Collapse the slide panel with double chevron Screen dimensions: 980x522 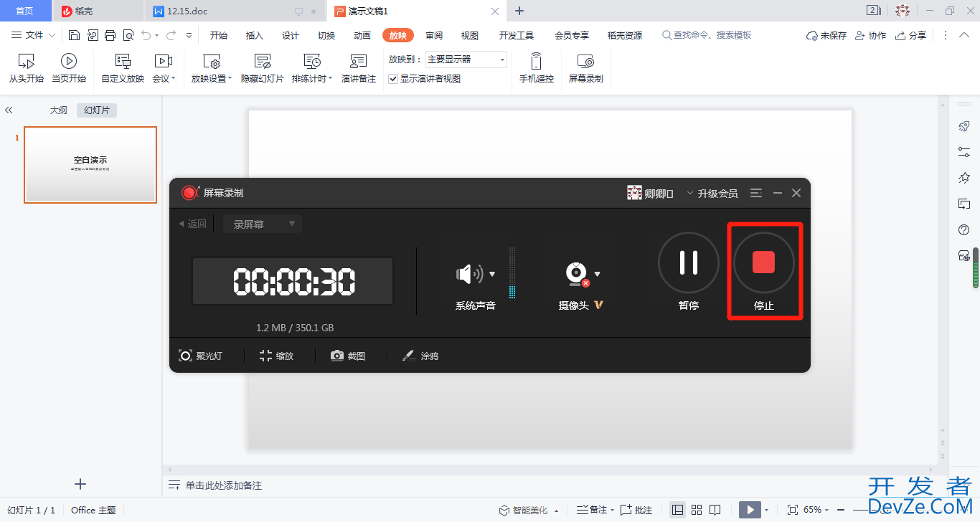tap(9, 110)
